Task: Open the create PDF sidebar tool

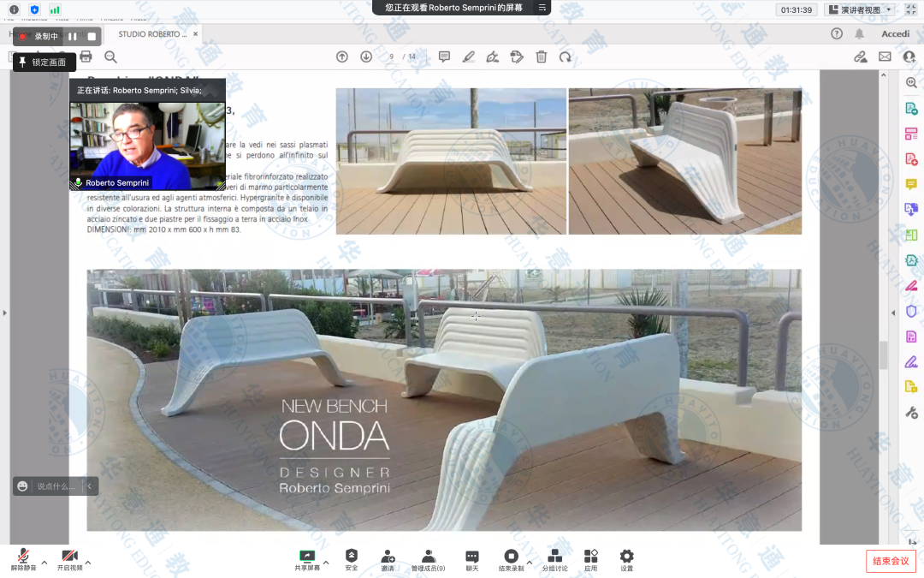Action: tap(911, 159)
